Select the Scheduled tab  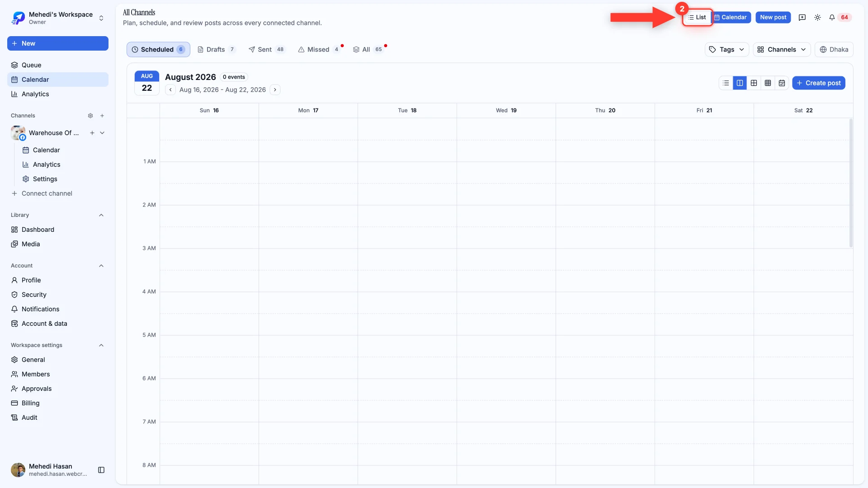coord(158,50)
